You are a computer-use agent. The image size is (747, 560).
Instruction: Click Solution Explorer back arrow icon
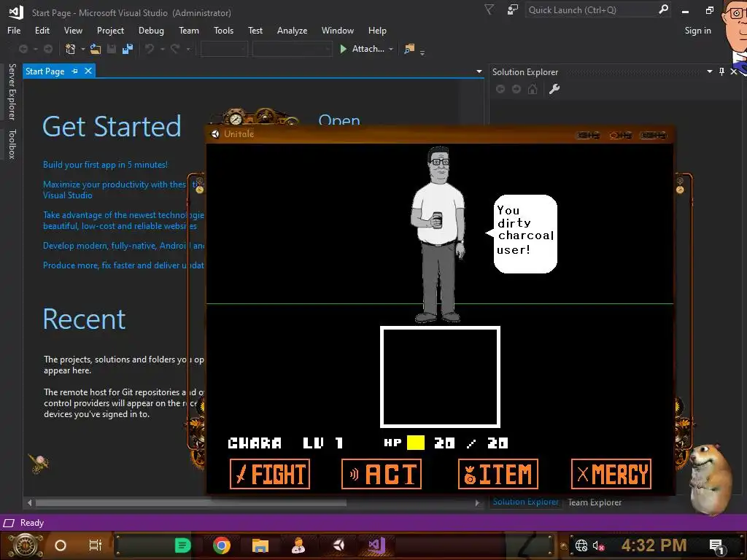pyautogui.click(x=500, y=89)
